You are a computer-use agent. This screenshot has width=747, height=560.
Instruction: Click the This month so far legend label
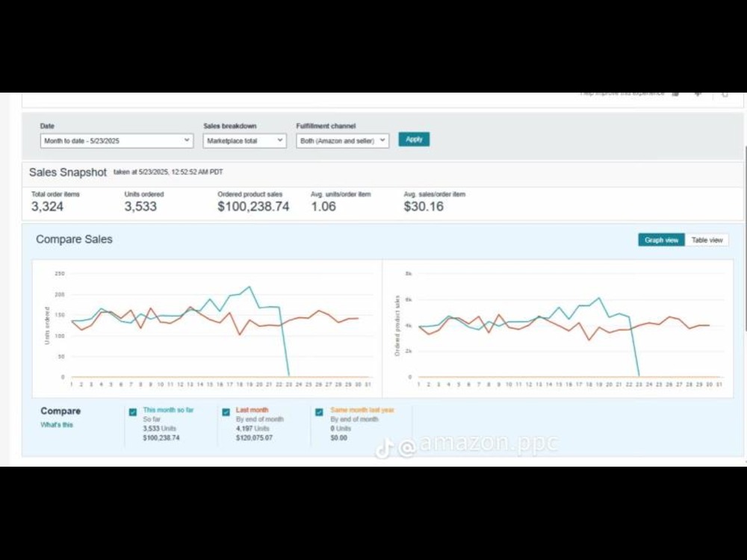(x=168, y=410)
